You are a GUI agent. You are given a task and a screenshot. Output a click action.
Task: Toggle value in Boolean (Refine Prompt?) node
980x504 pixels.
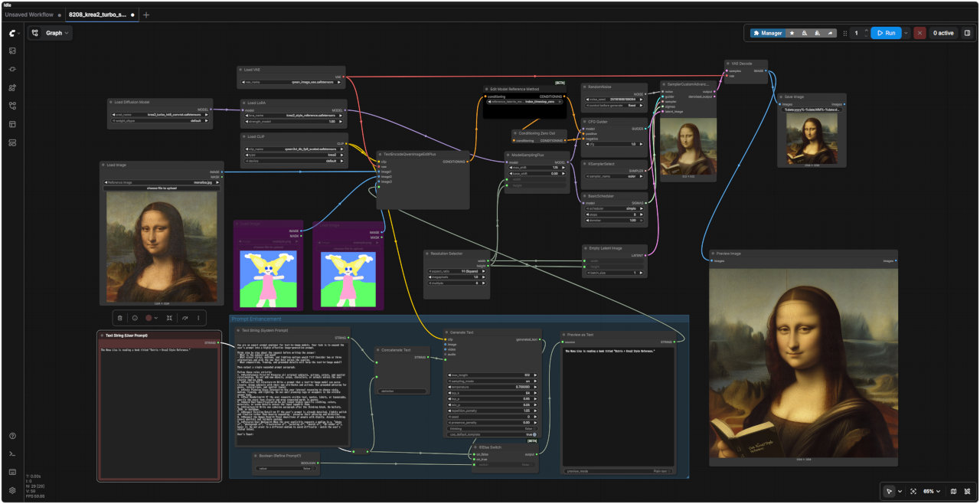point(287,468)
